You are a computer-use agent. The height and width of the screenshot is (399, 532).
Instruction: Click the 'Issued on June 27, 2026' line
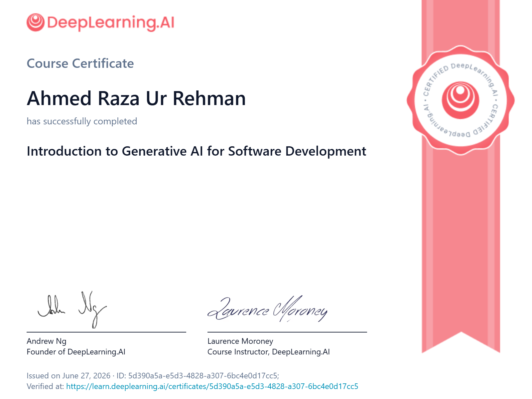(68, 376)
